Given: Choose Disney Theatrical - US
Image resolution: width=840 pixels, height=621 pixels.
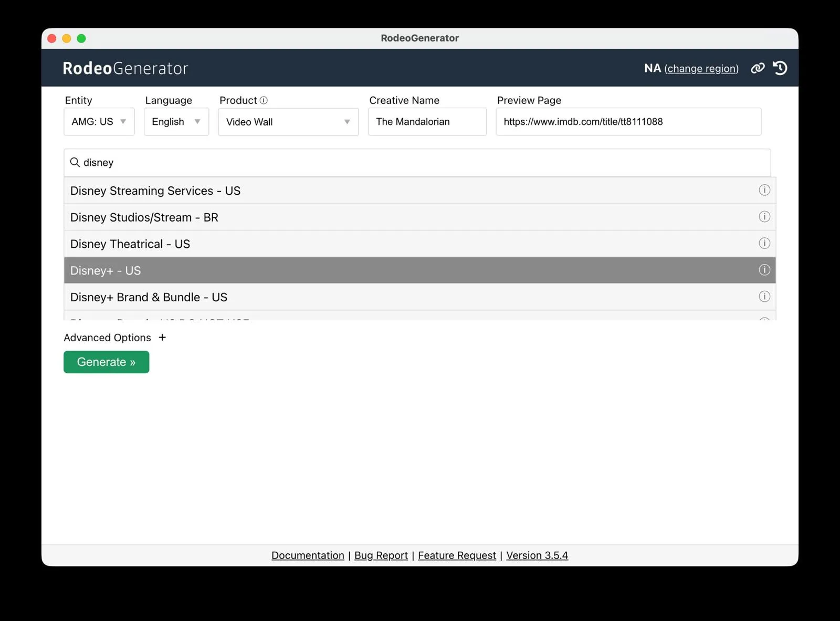Looking at the screenshot, I should point(420,244).
